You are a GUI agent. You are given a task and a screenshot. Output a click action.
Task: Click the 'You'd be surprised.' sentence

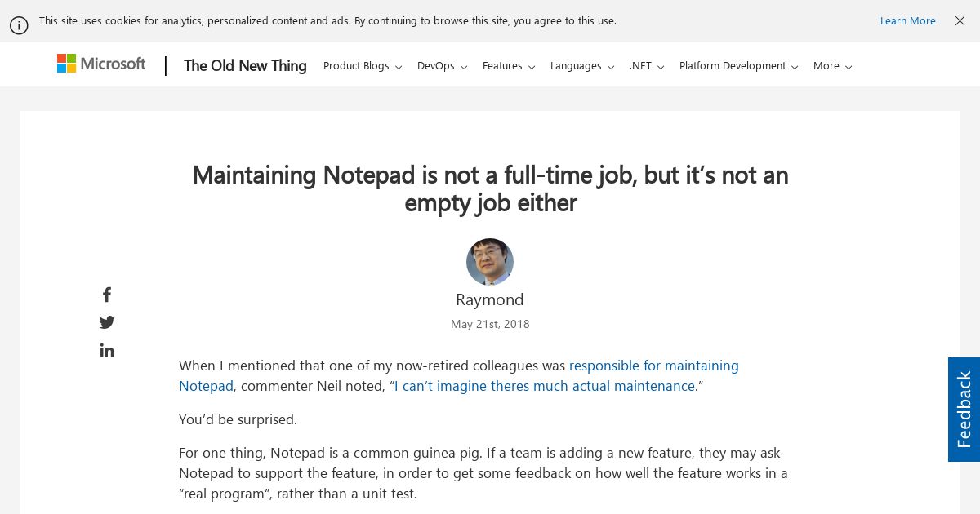click(238, 419)
